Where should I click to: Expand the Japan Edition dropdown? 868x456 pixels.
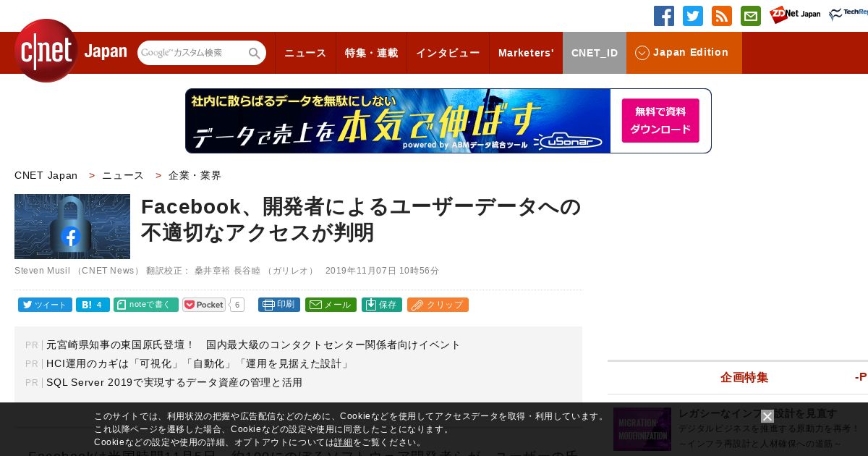click(684, 53)
